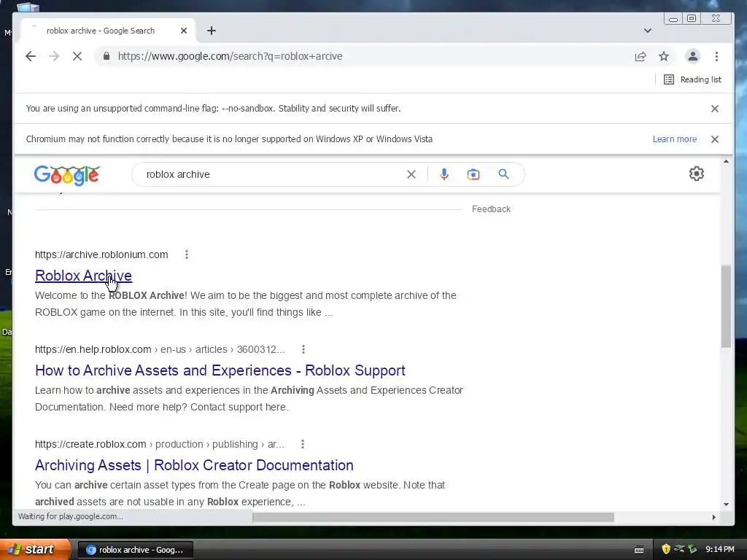The image size is (747, 560).
Task: Click the horizontal scroll right arrow
Action: pyautogui.click(x=713, y=517)
